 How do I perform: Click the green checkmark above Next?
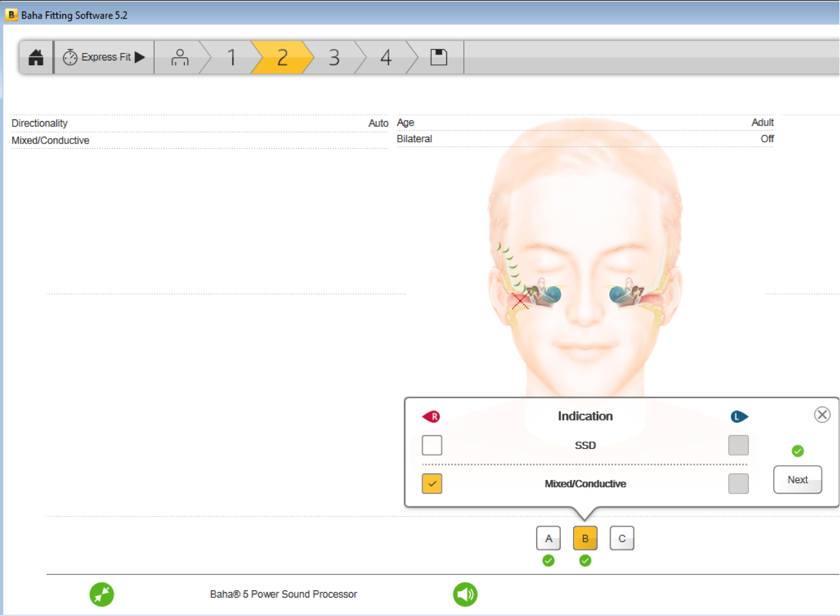797,451
